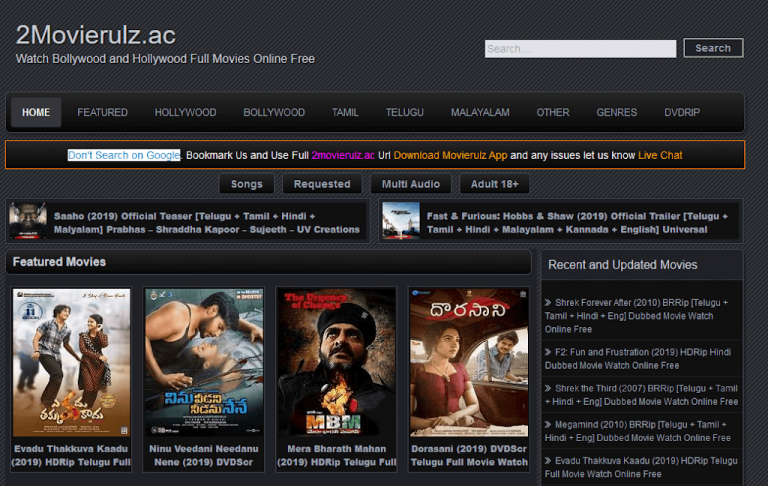Open the HOME menu item

click(36, 112)
